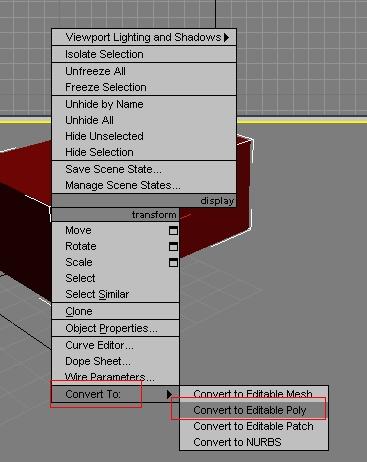Viewport: 367px width, 462px height.
Task: Choose Hide Unselected
Action: click(144, 136)
